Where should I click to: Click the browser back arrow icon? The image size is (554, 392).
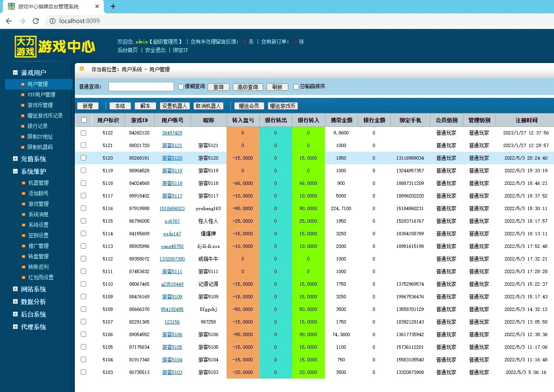9,21
